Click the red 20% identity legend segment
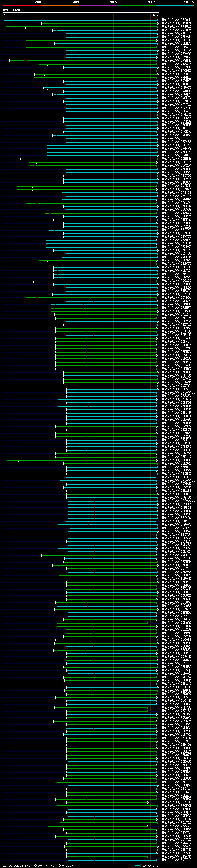197x868 pixels. click(22, 6)
